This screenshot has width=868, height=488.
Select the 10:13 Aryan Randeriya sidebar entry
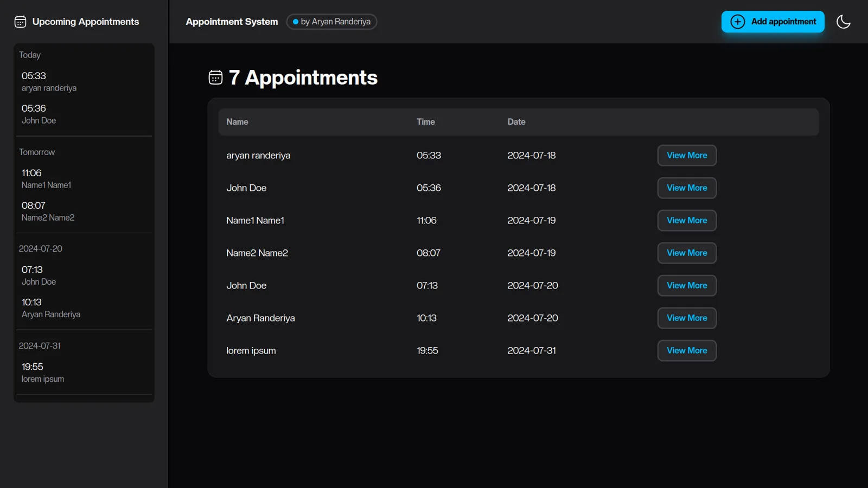tap(84, 307)
